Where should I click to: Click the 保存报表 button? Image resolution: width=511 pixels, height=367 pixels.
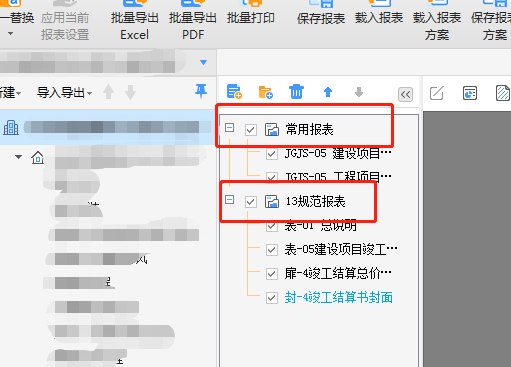[321, 13]
